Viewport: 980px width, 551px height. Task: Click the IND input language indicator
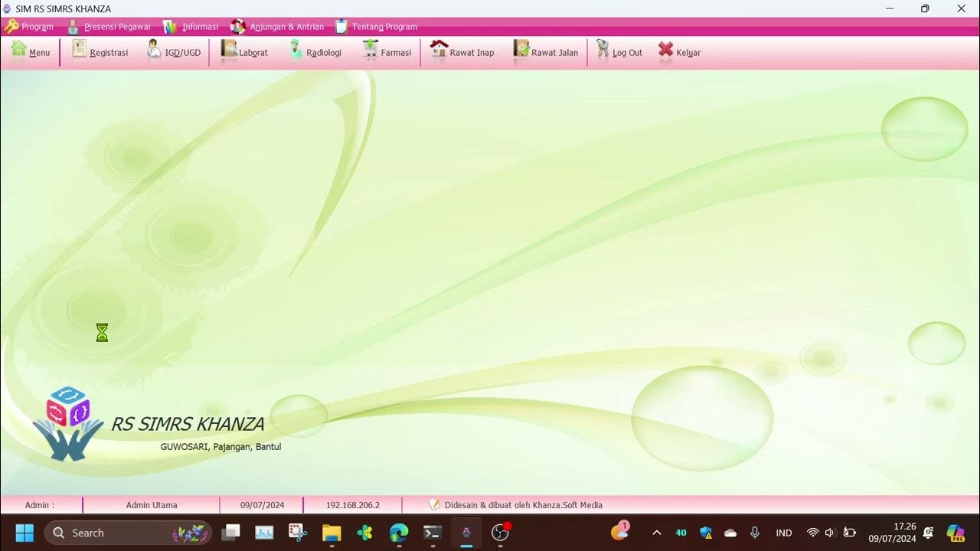click(784, 533)
